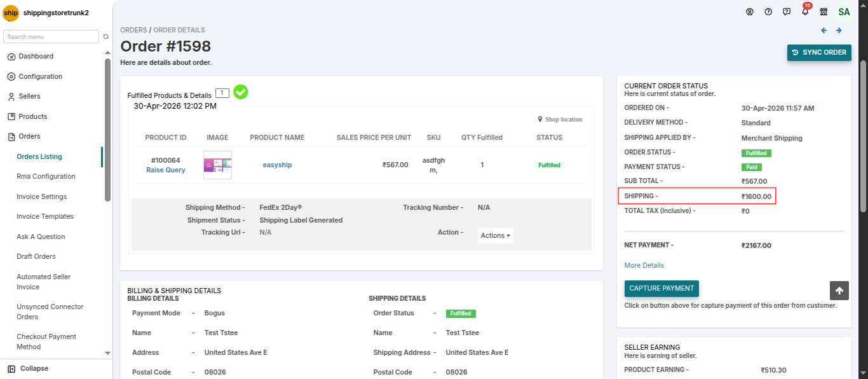Click the SUB TOTAL ₹567.00 value

[x=754, y=181]
